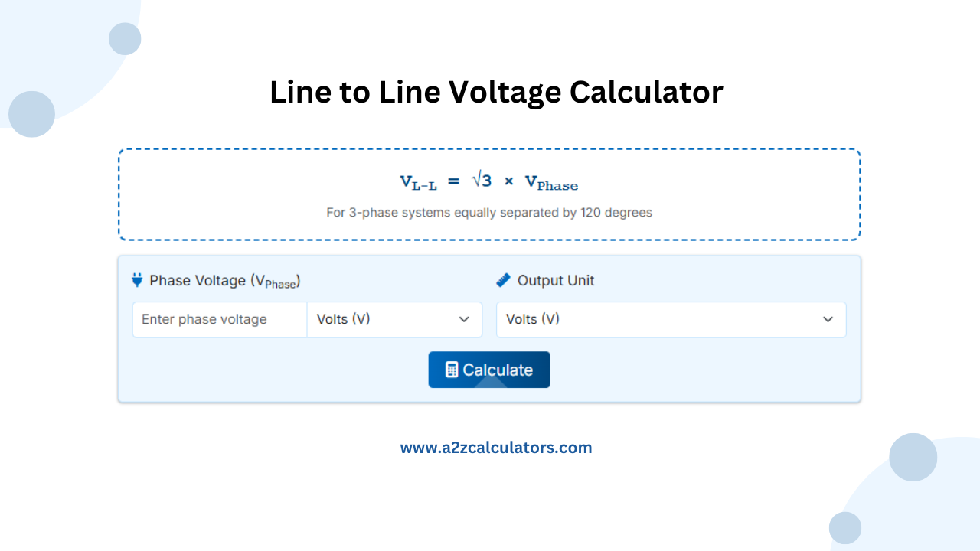Click the VPhase term in the formula

tap(550, 184)
